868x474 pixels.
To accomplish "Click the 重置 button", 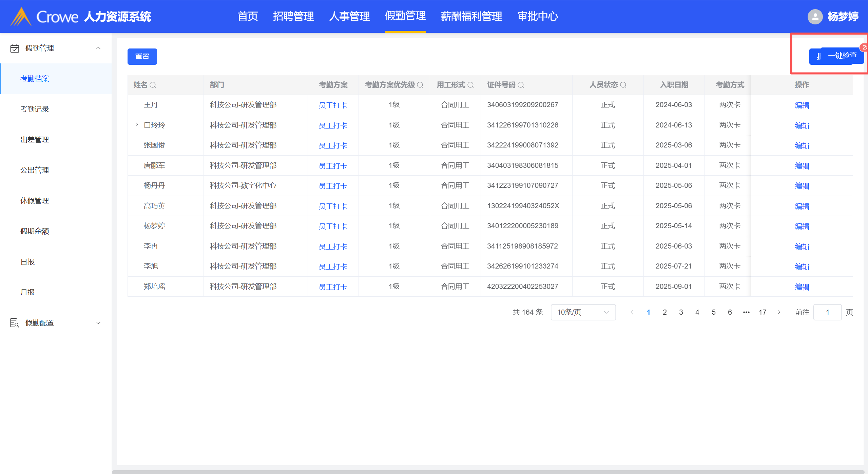I will 142,57.
